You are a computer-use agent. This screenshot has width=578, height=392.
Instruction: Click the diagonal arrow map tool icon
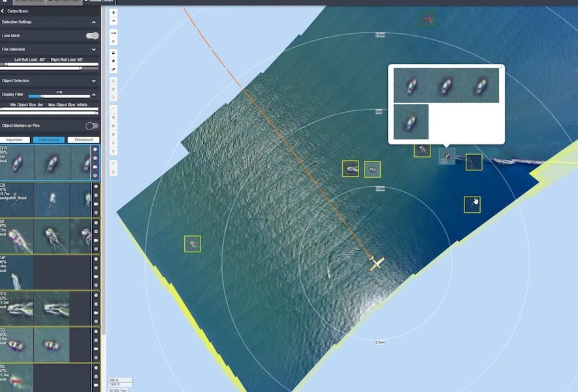click(x=113, y=61)
